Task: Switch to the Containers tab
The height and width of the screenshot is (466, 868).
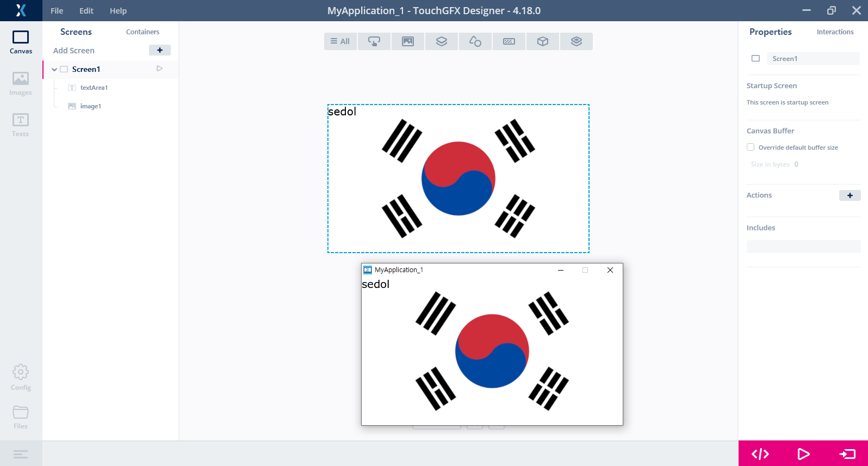Action: pyautogui.click(x=142, y=32)
